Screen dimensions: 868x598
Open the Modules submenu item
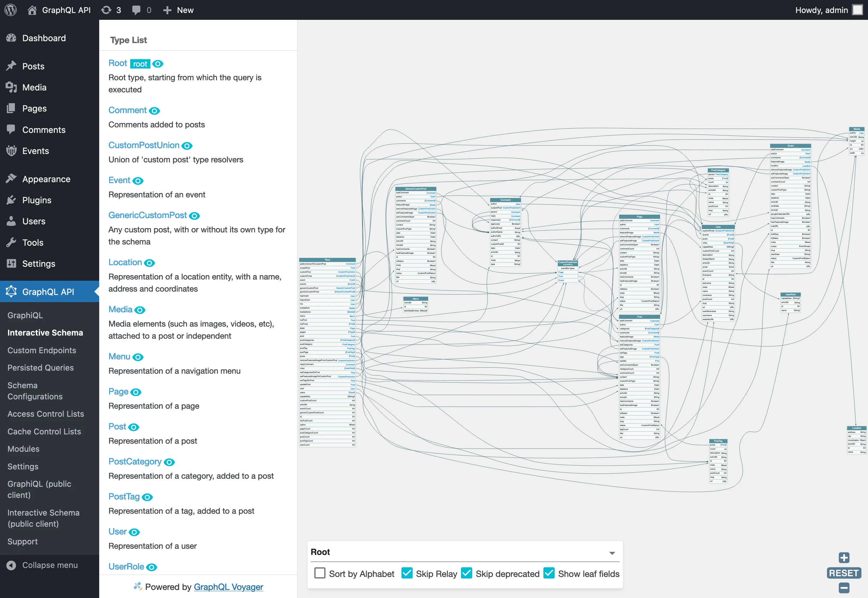(23, 449)
